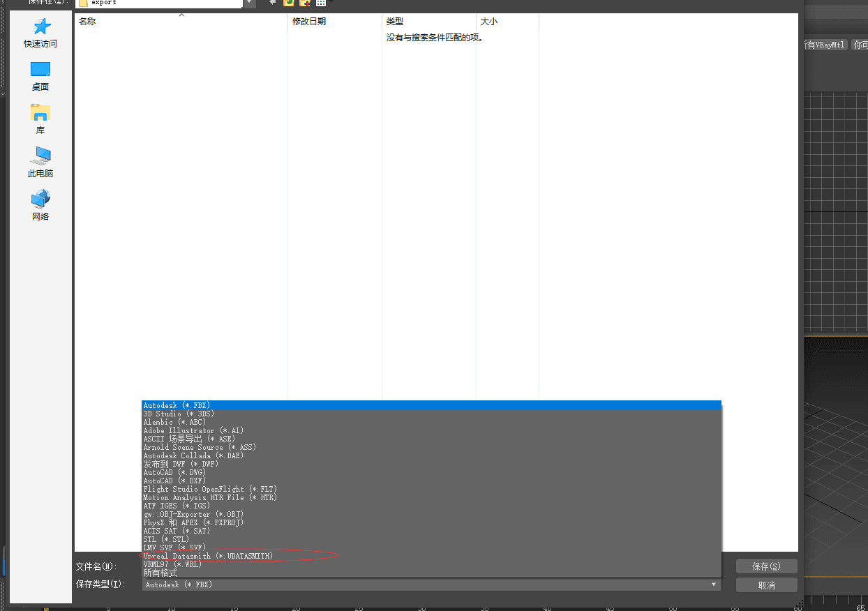Pick 所有格式 (all formats) option
The height and width of the screenshot is (611, 868).
pos(431,573)
